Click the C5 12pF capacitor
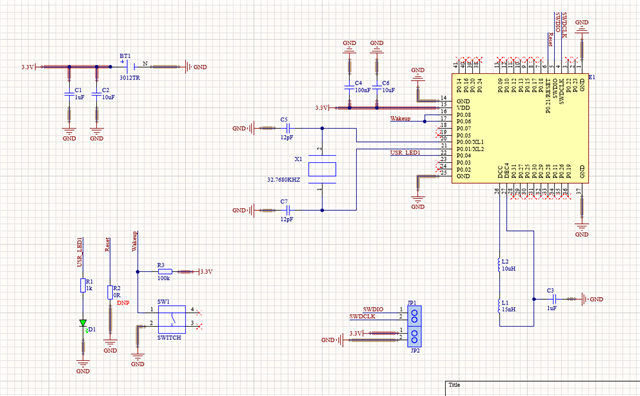 tap(288, 128)
